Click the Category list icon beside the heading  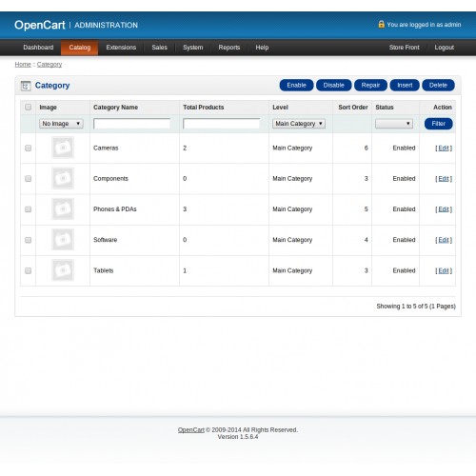pos(26,86)
